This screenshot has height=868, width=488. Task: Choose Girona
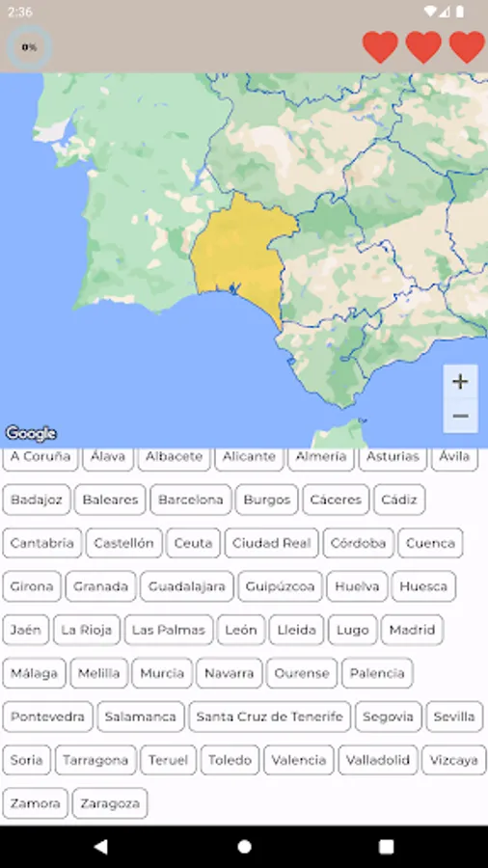32,586
